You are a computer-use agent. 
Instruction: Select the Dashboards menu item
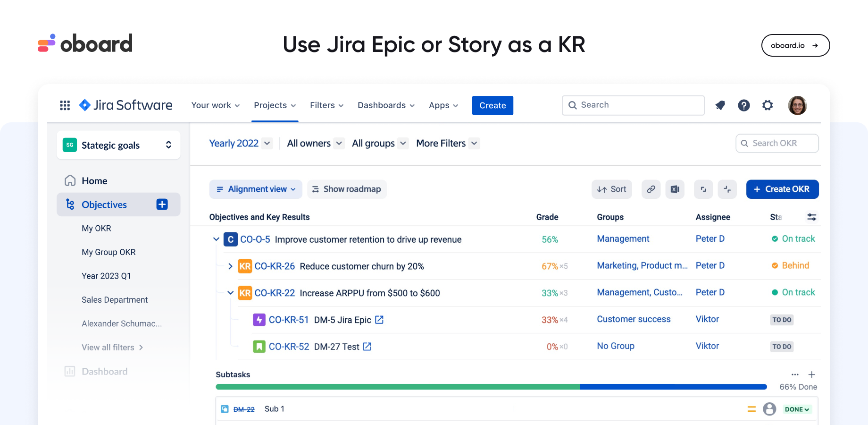tap(385, 105)
